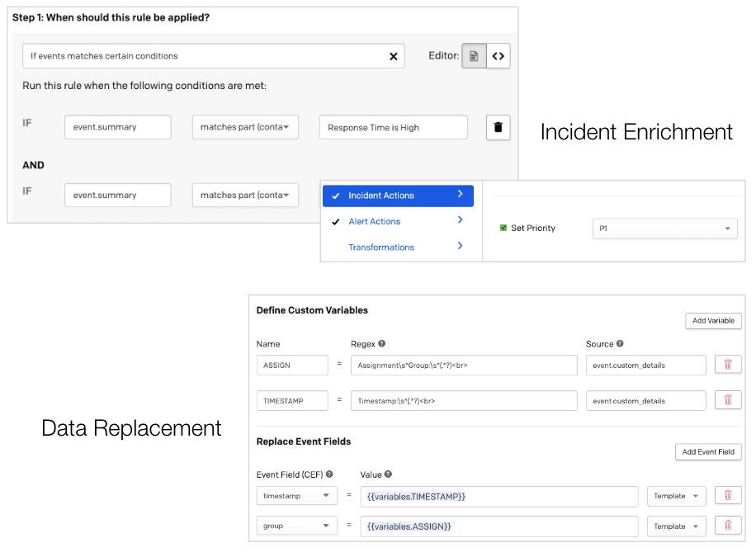Screen dimensions: 756x552
Task: Select the Incident Actions menu item
Action: 398,196
